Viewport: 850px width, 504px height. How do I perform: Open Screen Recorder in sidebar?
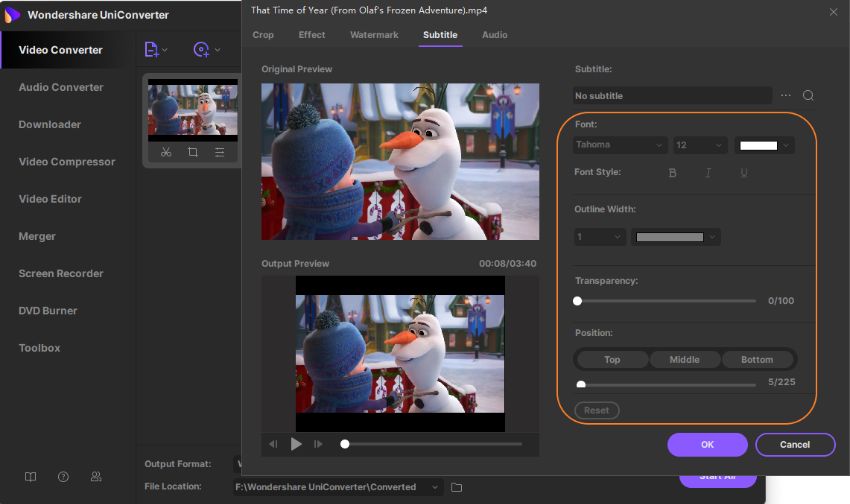click(61, 274)
